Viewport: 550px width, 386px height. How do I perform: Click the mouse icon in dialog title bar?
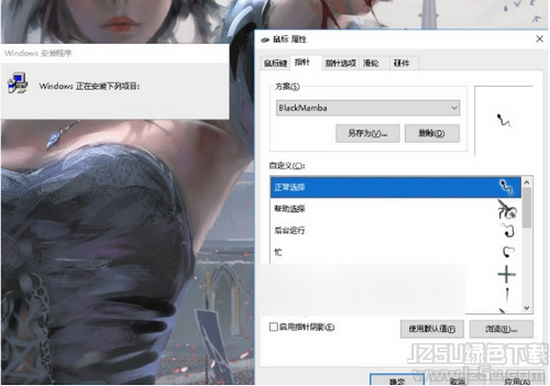(x=265, y=40)
